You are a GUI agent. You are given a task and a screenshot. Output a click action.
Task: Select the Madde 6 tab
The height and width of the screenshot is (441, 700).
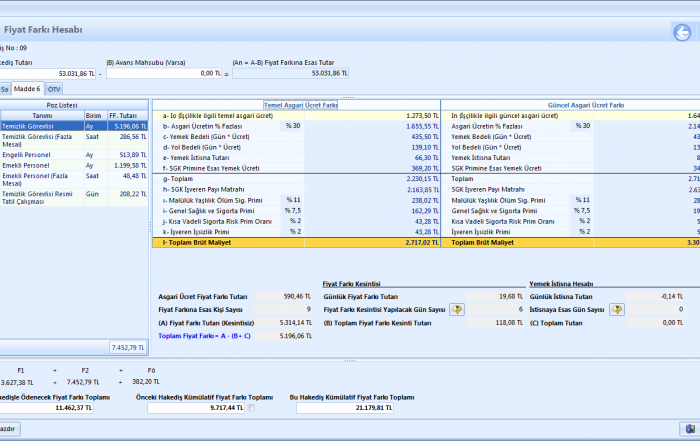(27, 89)
